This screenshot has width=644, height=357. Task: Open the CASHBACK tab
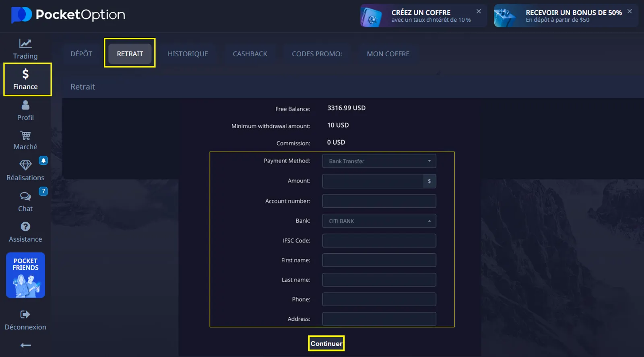point(250,54)
